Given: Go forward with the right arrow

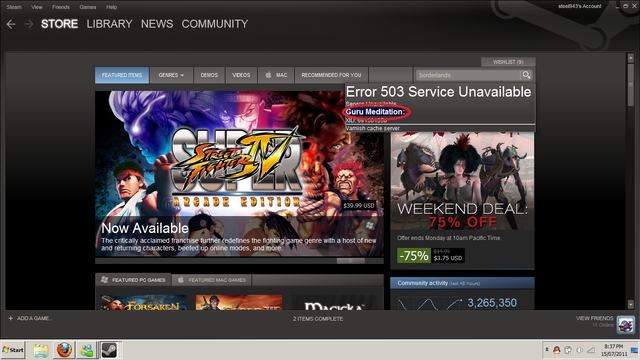Looking at the screenshot, I should point(29,24).
